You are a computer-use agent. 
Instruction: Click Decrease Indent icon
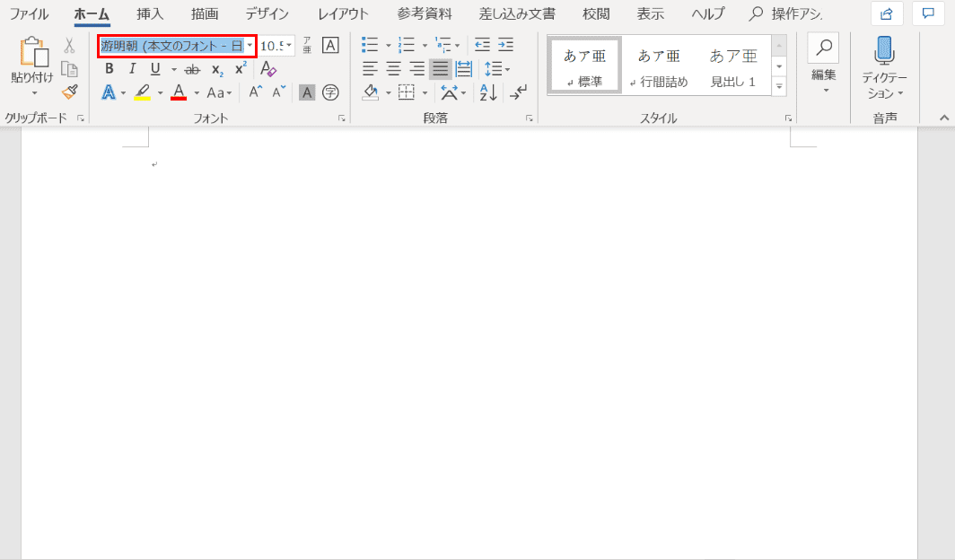[x=482, y=45]
